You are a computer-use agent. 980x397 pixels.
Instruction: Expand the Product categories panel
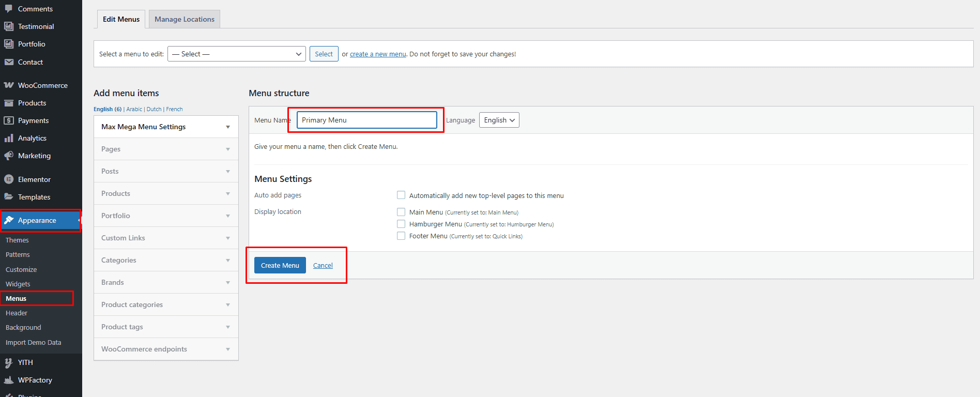166,304
